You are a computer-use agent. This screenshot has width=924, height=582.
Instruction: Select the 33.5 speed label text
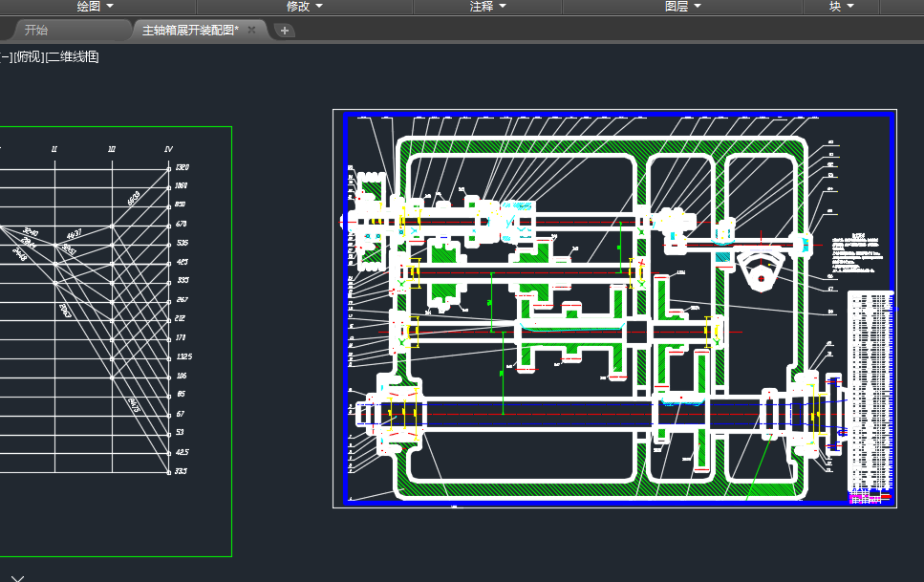click(181, 471)
